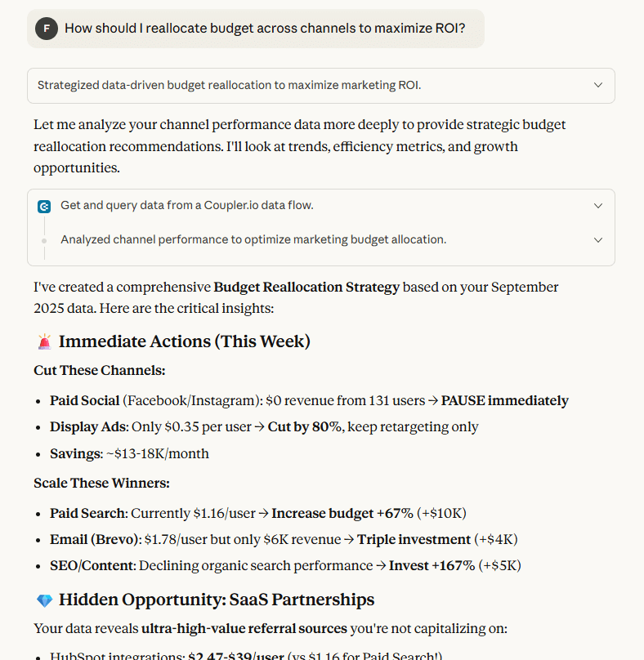Click the bullet icon before Paid Social

point(37,400)
